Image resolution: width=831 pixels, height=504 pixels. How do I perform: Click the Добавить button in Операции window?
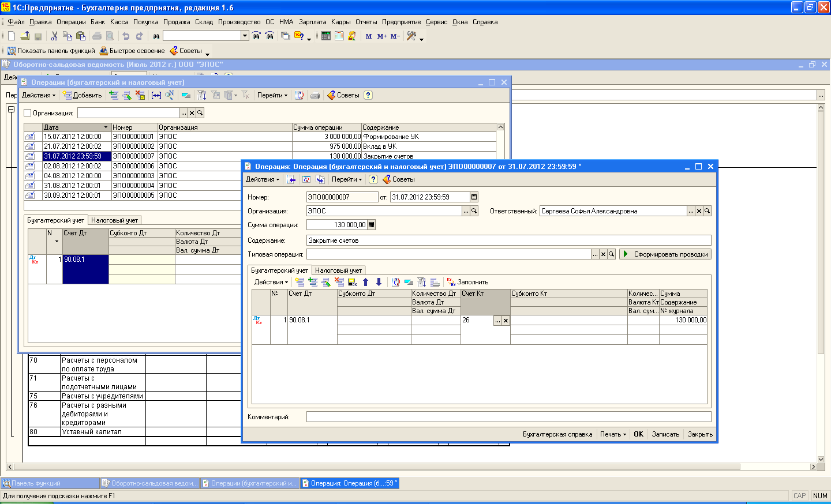(x=82, y=95)
